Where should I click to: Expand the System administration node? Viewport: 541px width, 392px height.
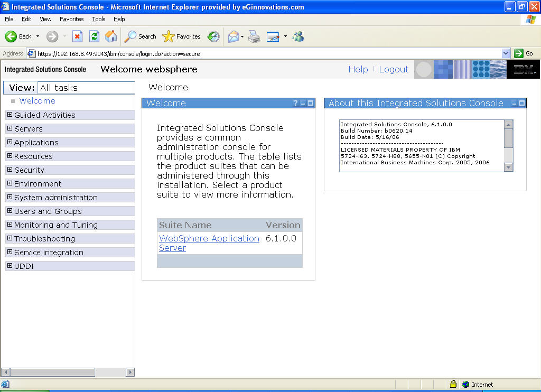pos(10,197)
